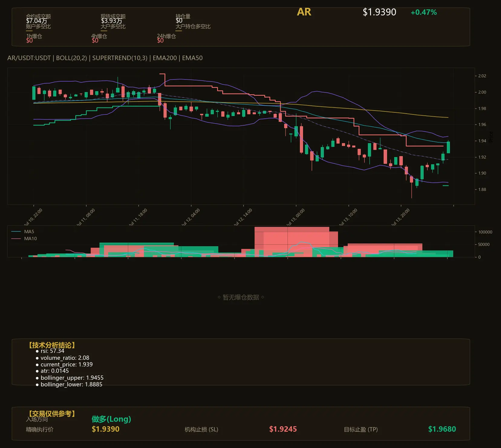Click the 50000 volume axis label
The height and width of the screenshot is (448, 501).
pos(484,244)
